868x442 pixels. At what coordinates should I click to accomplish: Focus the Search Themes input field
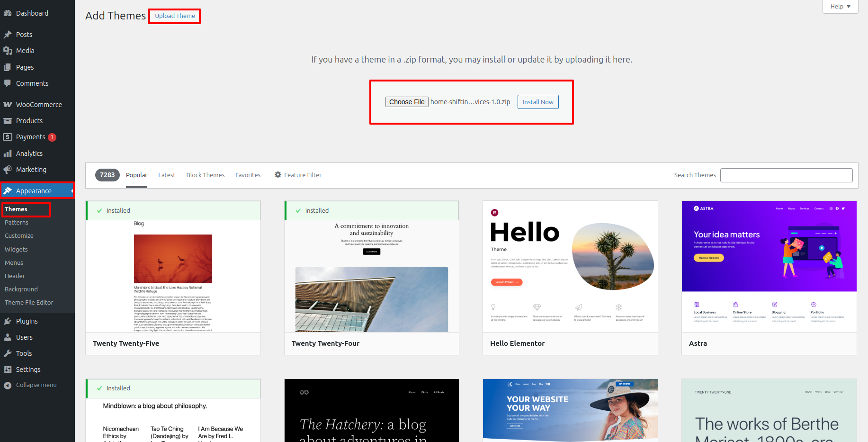pos(786,175)
